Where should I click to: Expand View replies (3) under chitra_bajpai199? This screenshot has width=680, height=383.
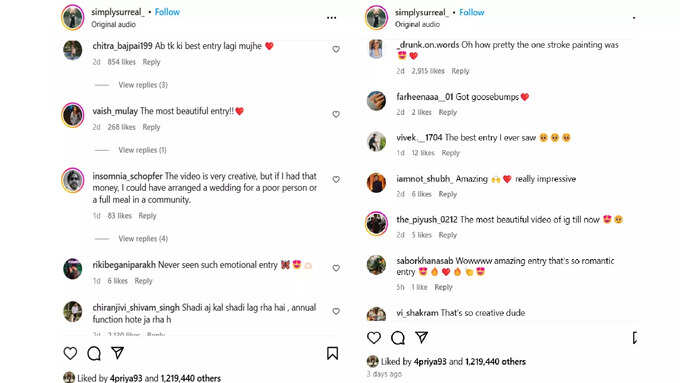143,85
